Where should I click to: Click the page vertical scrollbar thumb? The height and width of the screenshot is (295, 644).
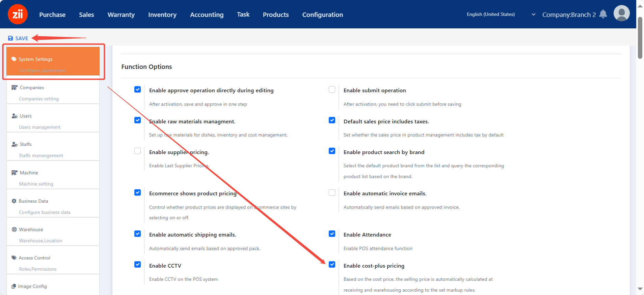640,38
